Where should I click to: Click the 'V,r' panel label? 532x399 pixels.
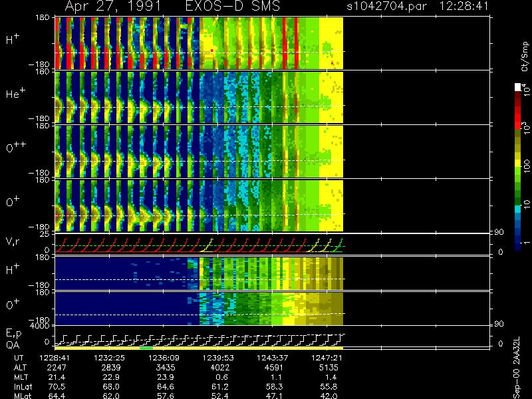13,241
